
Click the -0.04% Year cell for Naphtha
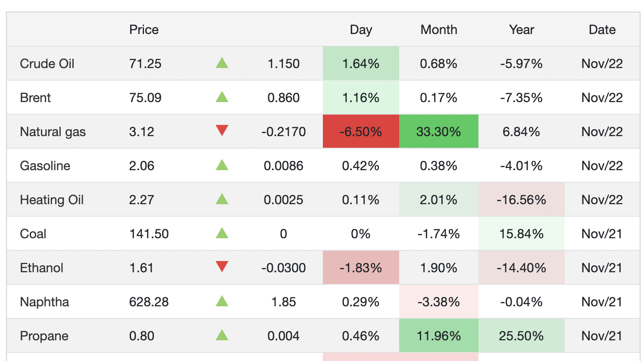click(x=522, y=302)
